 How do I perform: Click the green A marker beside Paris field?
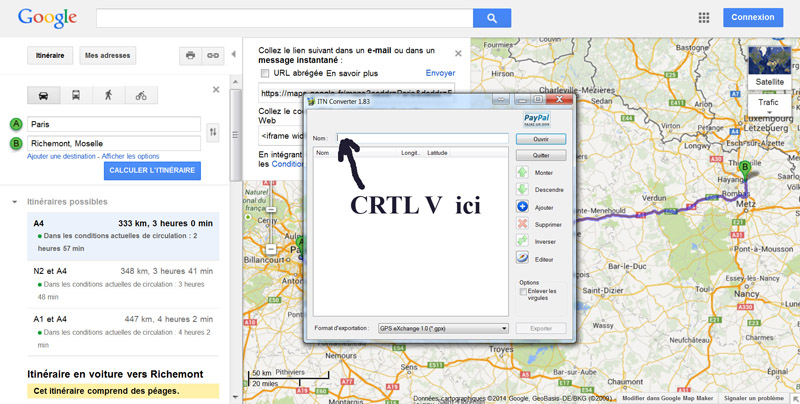pos(16,124)
